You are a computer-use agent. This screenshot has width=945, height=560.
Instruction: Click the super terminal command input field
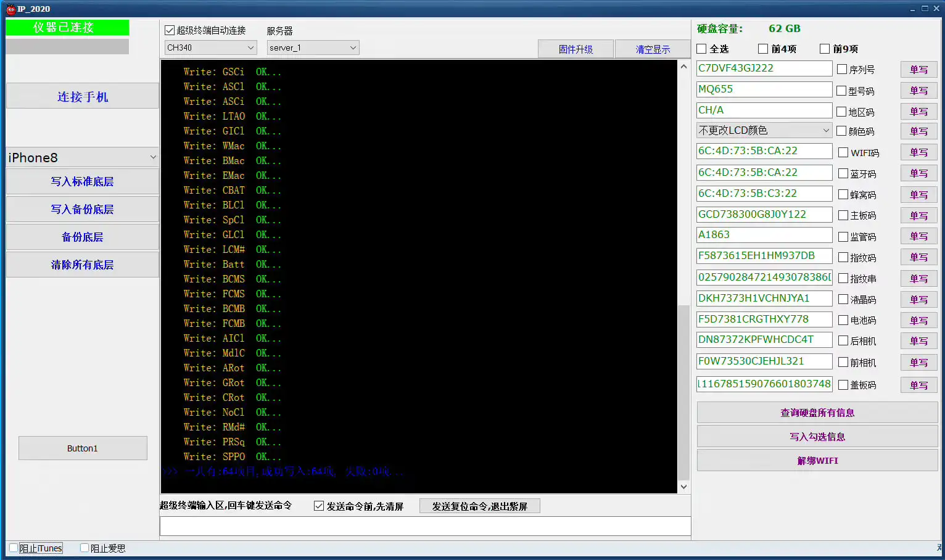[x=425, y=526]
